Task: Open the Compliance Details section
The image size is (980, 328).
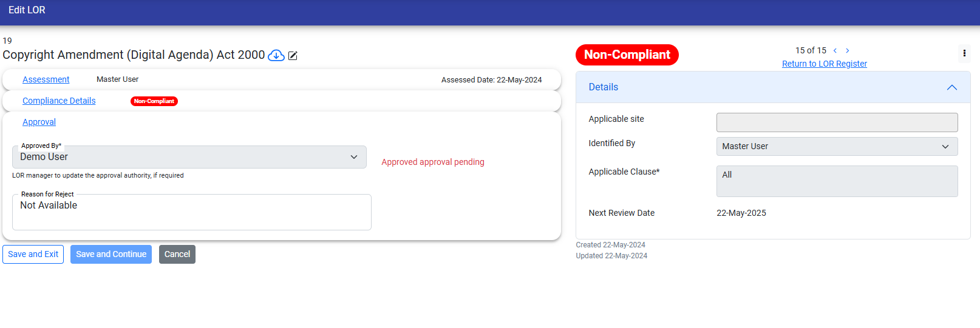Action: pos(59,101)
